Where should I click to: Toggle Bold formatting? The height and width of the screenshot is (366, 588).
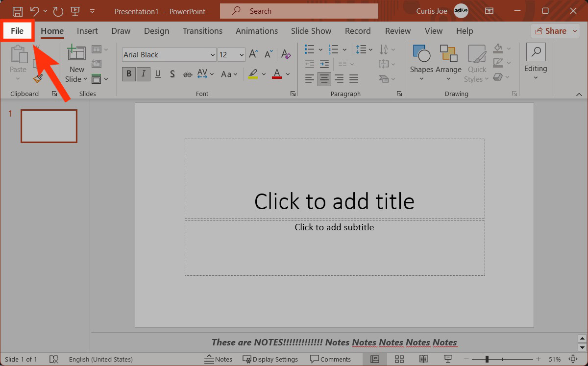(x=129, y=74)
